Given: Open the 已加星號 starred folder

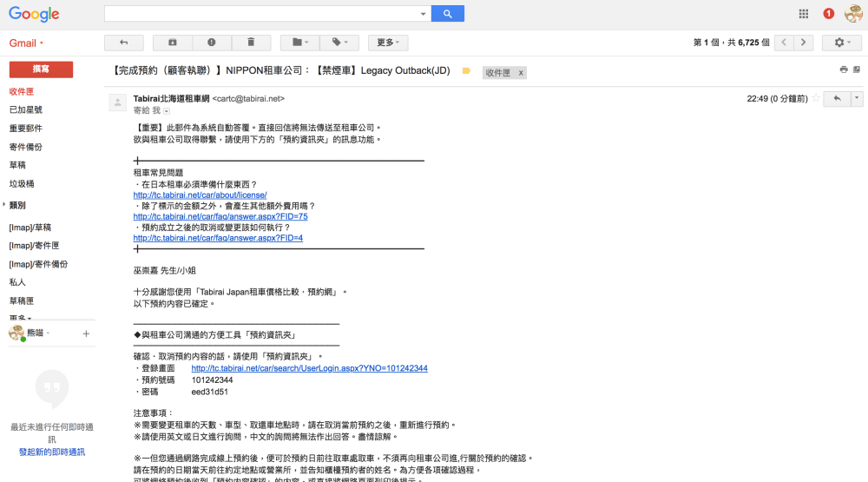Looking at the screenshot, I should coord(26,109).
